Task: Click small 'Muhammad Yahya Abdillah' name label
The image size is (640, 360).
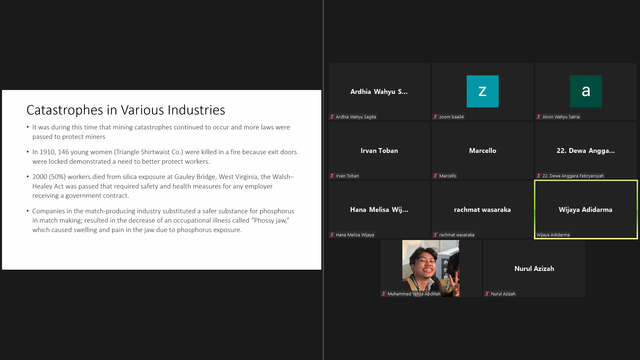Action: coord(414,294)
